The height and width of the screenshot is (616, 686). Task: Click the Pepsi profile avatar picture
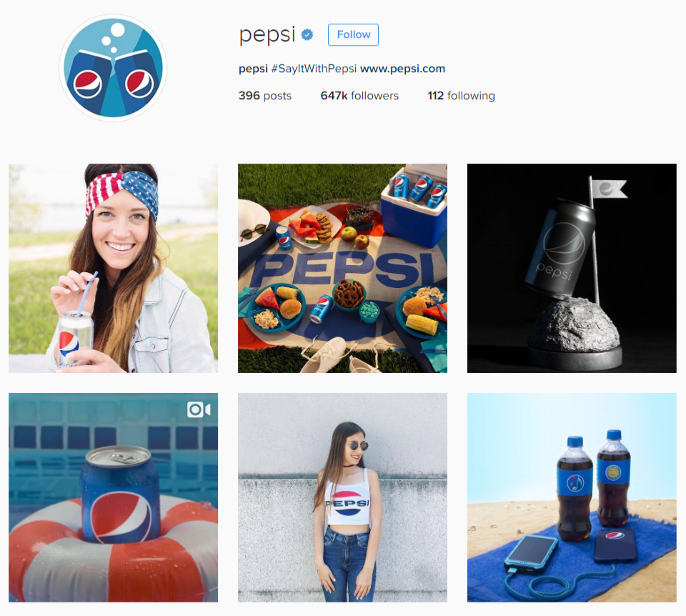(x=113, y=68)
